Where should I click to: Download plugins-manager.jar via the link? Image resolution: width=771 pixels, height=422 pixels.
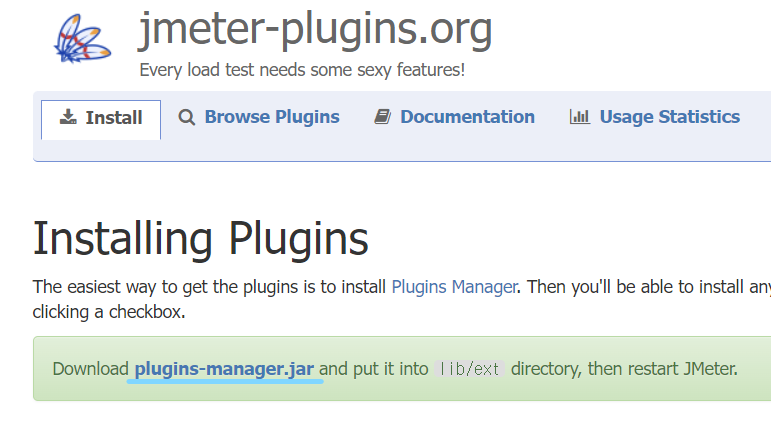pos(225,368)
